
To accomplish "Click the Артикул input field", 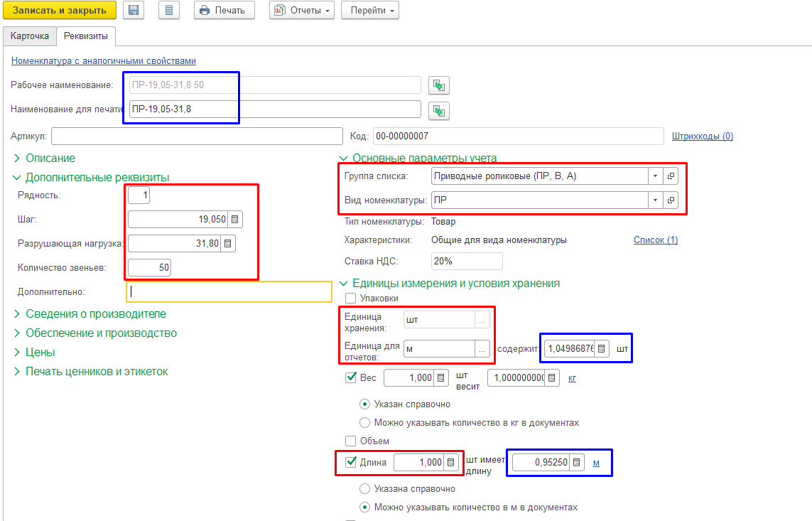I will [197, 136].
